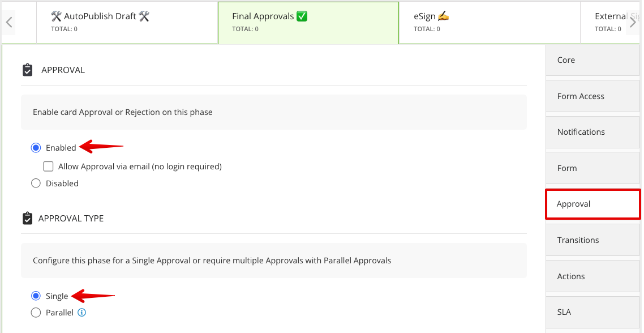Select the Disabled radio option
This screenshot has width=644, height=333.
(x=36, y=183)
